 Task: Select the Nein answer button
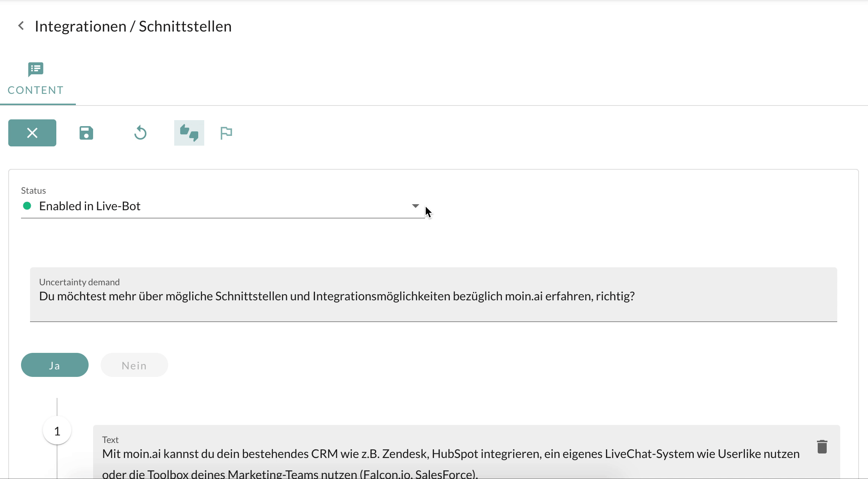tap(134, 365)
